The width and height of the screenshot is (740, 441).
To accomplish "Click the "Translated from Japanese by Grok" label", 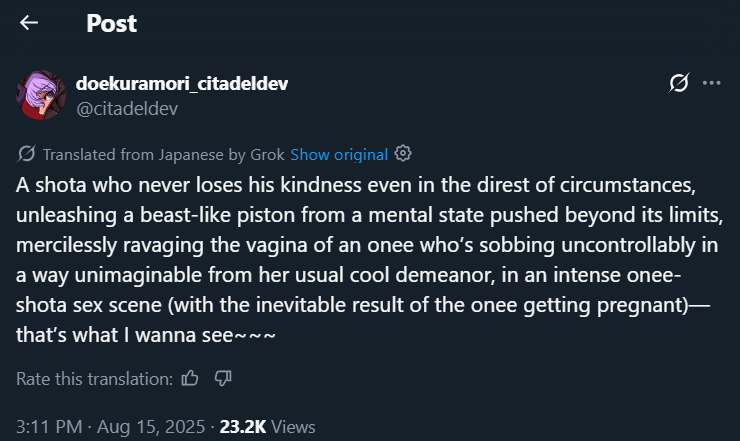I will 150,154.
